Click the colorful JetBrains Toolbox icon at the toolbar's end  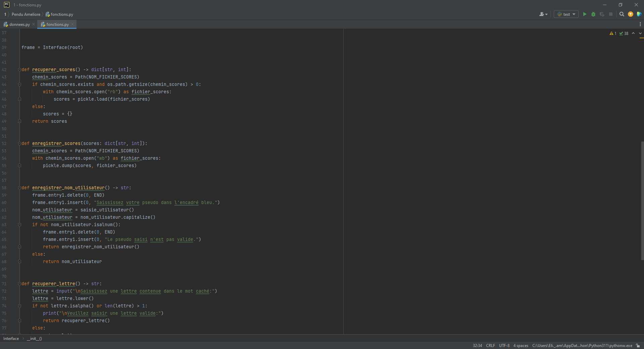(639, 14)
